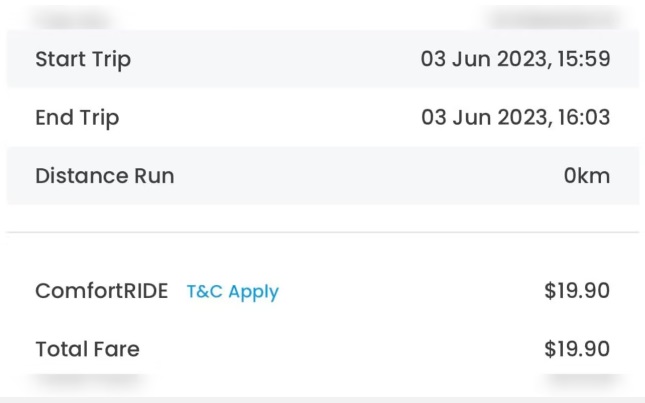Screen dimensions: 645x403
Task: Click empty middle of Distance Run row
Action: point(350,176)
